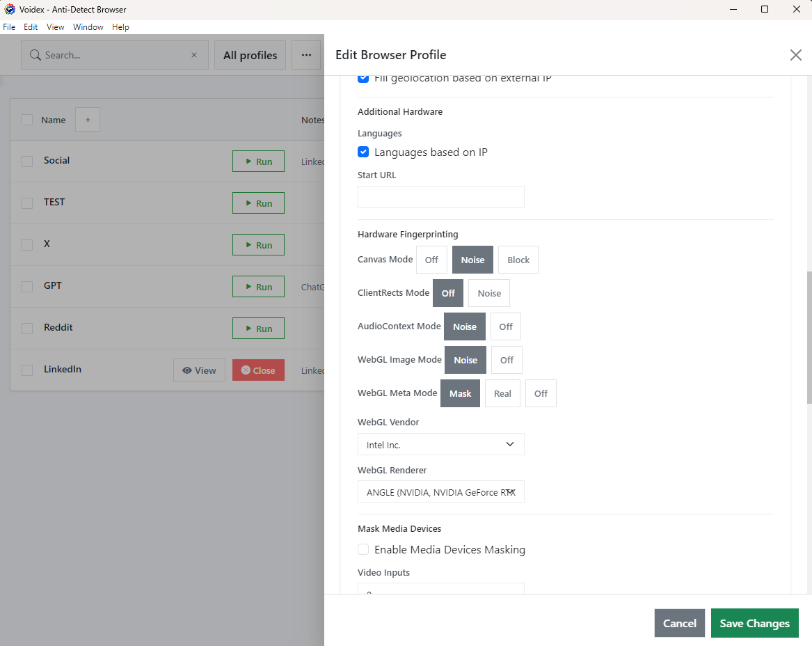The width and height of the screenshot is (812, 646).
Task: Toggle the select-all checkbox next to Name
Action: [27, 120]
